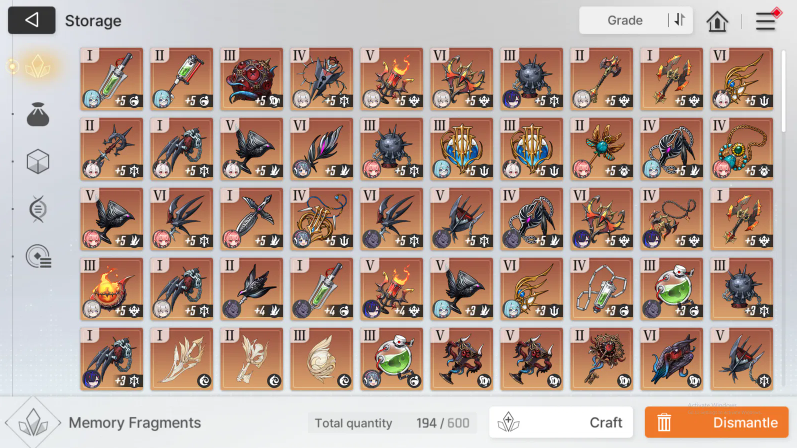Viewport: 797px width, 448px height.
Task: Pick the grade III red tentacle orb fragment
Action: [252, 79]
